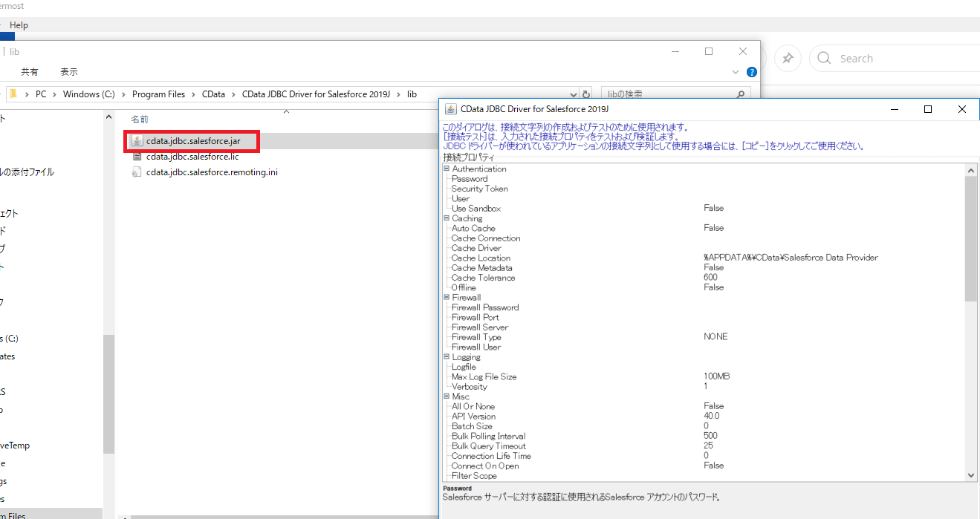
Task: Click the blue Explorer help icon
Action: point(751,72)
